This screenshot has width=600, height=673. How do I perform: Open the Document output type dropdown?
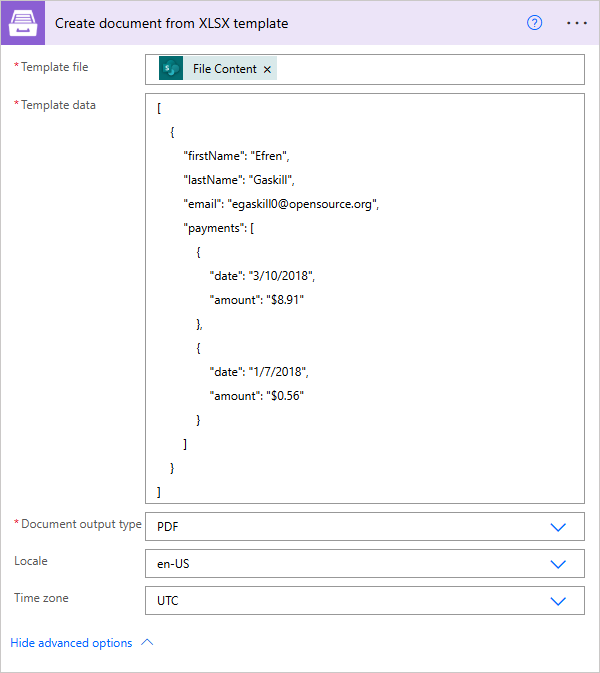(365, 526)
